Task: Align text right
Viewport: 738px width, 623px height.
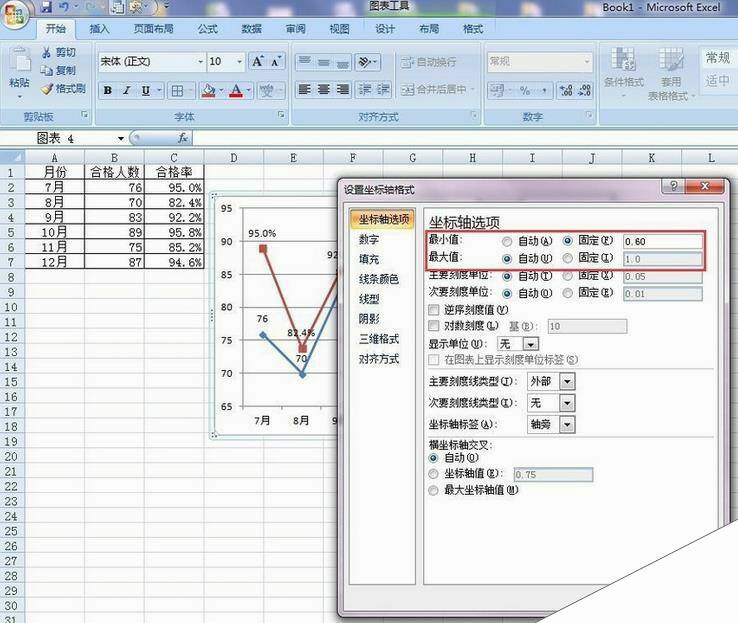Action: click(342, 89)
